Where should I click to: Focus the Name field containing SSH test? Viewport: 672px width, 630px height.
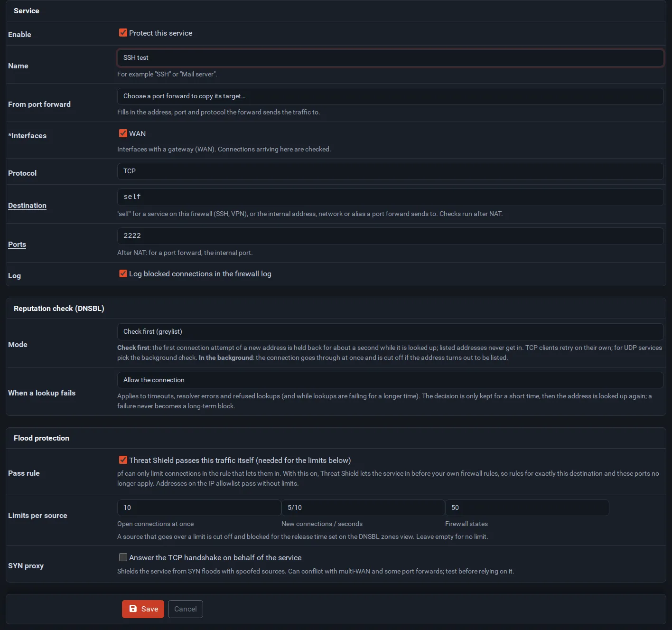point(390,58)
